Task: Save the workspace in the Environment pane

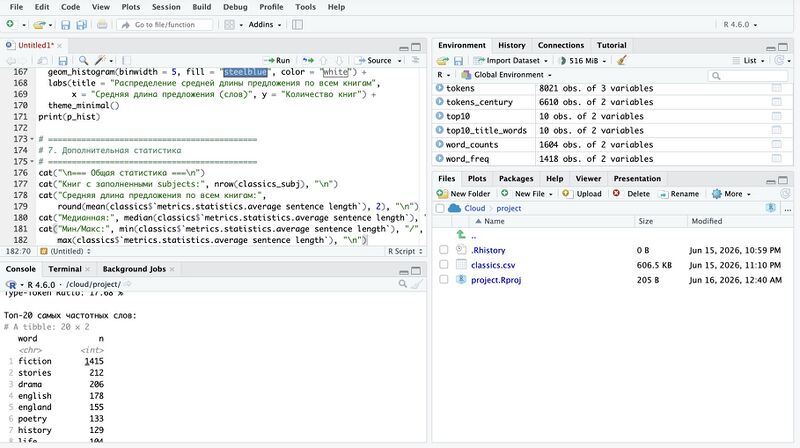Action: pos(458,61)
